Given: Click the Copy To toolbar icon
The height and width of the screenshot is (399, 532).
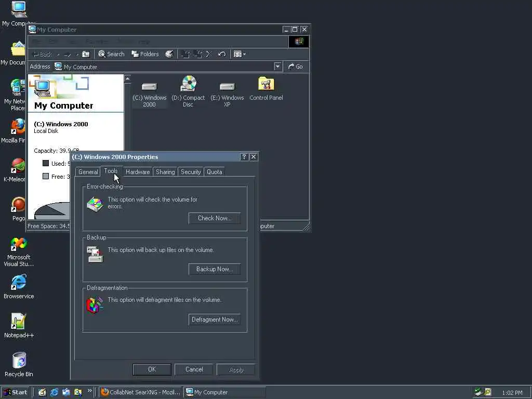Looking at the screenshot, I should tap(198, 54).
